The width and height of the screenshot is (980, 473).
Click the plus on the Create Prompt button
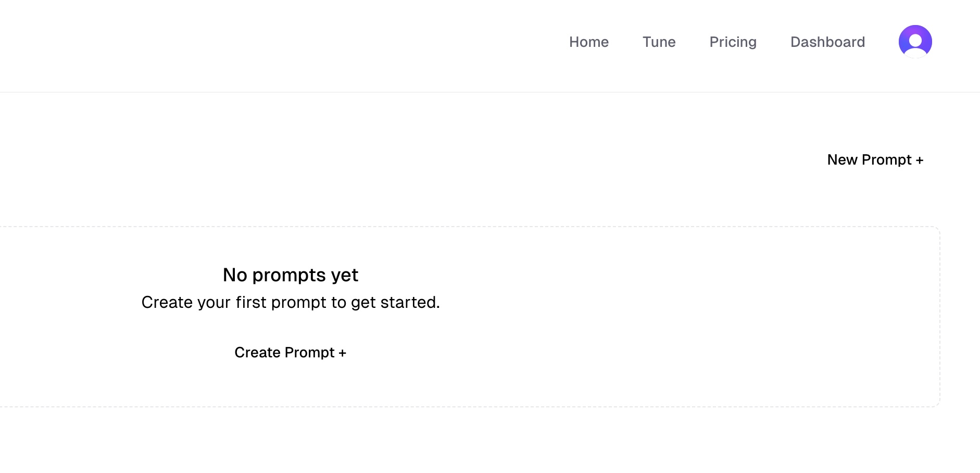click(343, 353)
